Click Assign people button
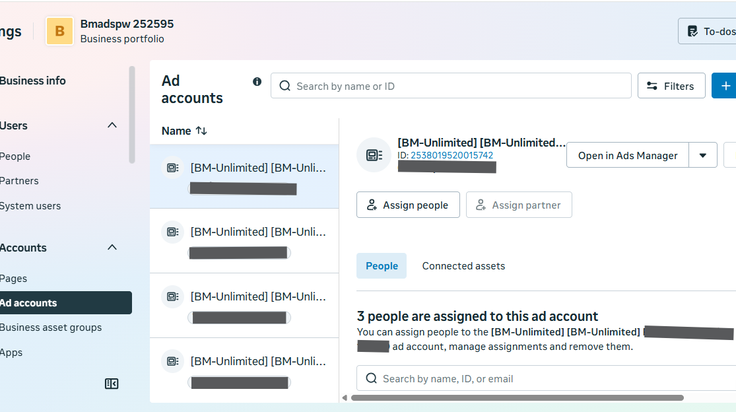This screenshot has width=736, height=412. 408,205
